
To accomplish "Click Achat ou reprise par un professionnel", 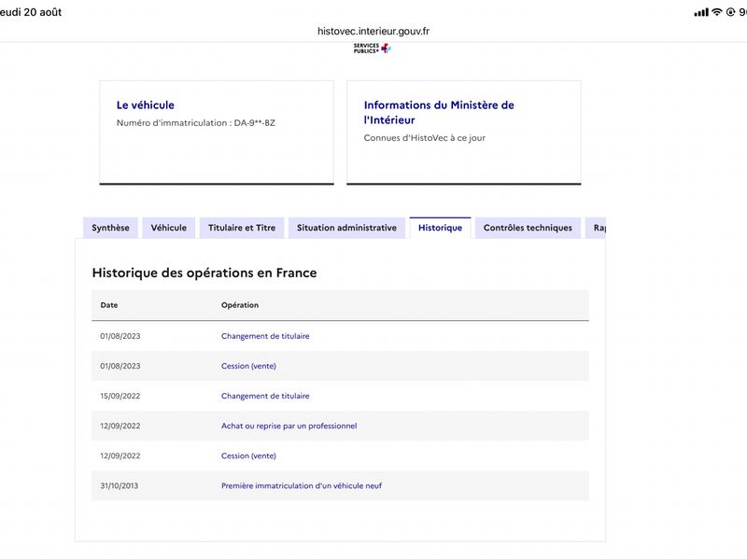I will pos(289,427).
